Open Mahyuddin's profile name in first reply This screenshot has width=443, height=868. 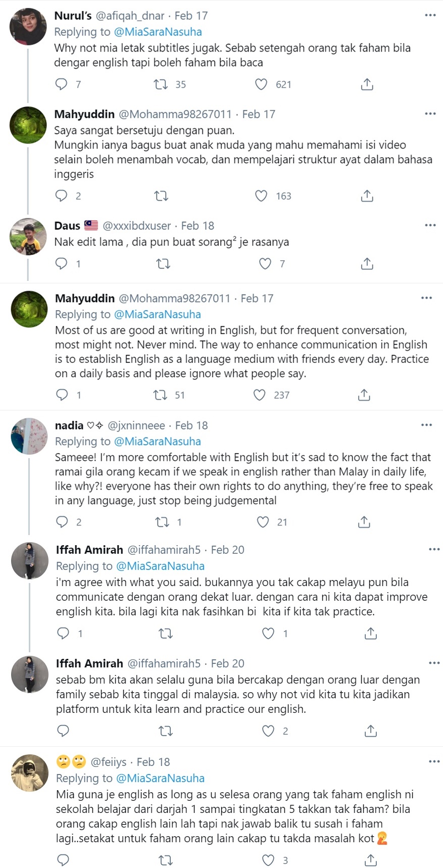coord(84,114)
